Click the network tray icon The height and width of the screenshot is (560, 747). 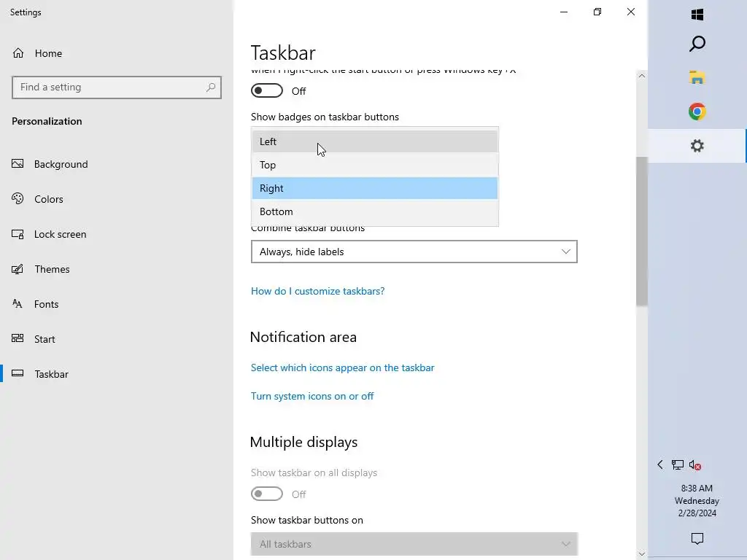[678, 465]
